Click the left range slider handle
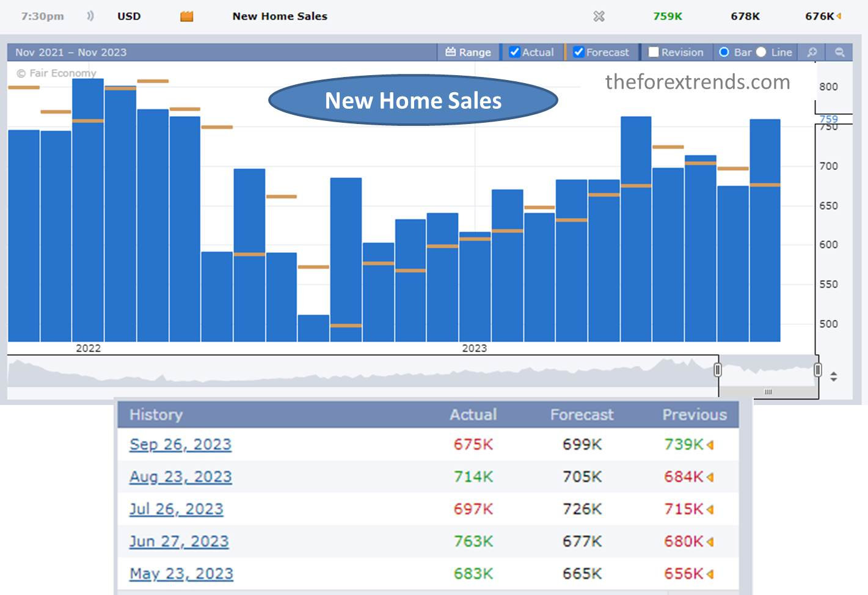 (718, 370)
